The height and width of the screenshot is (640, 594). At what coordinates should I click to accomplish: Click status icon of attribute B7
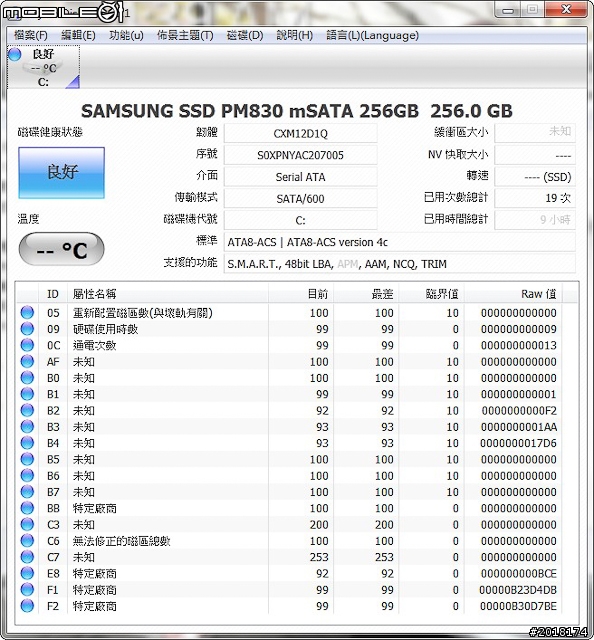[27, 492]
